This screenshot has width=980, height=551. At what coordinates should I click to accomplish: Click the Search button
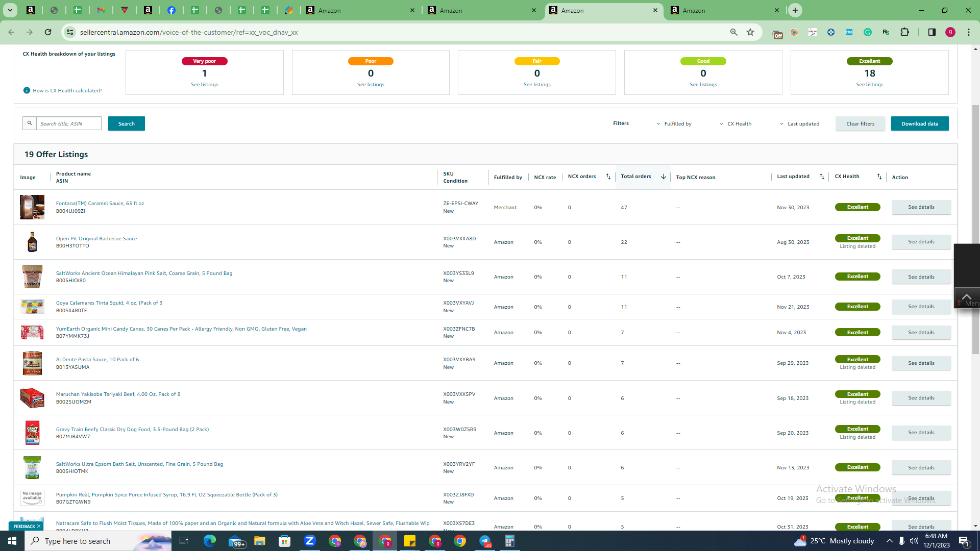[x=127, y=123]
